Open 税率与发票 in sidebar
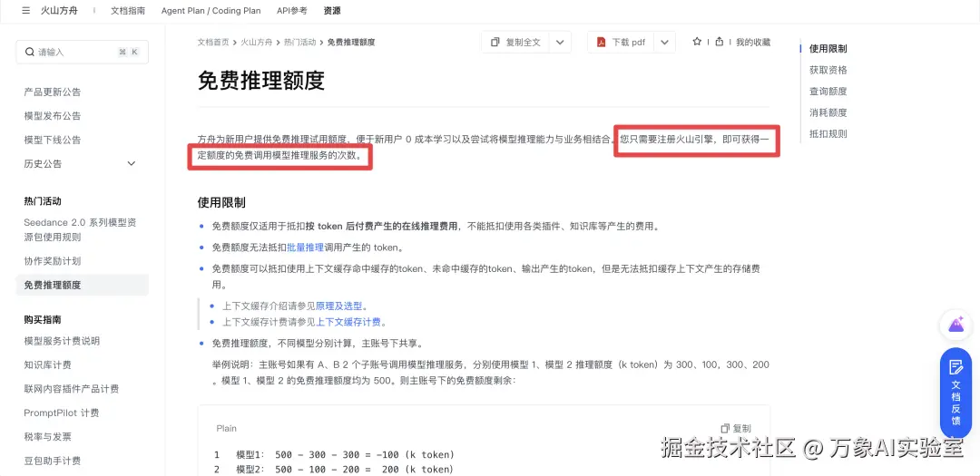The image size is (980, 476). click(47, 437)
